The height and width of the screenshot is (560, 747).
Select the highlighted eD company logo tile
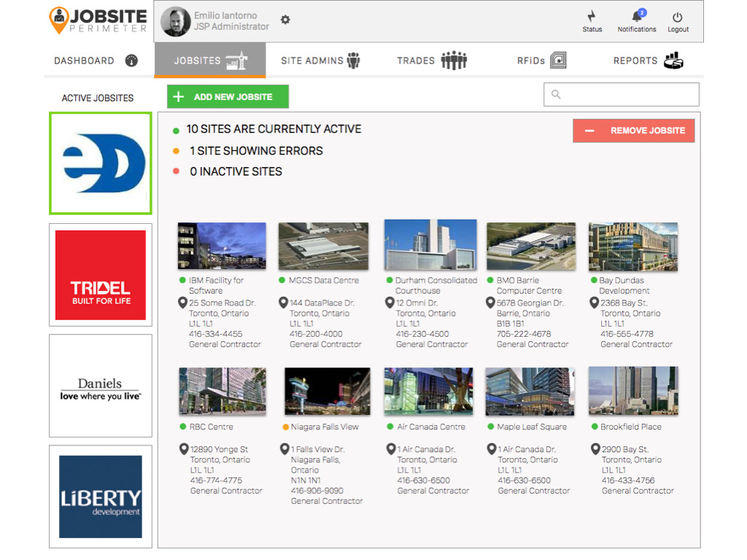(x=101, y=163)
